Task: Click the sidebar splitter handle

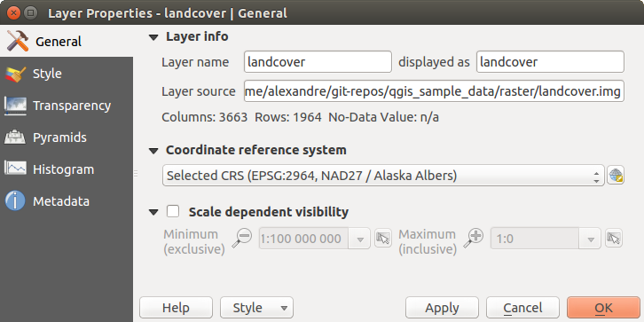Action: 136,173
